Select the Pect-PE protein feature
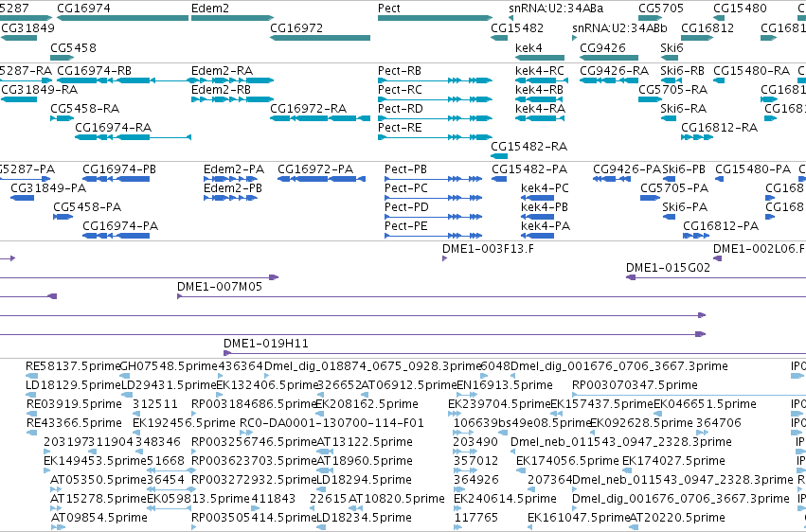This screenshot has width=806, height=532. click(434, 236)
